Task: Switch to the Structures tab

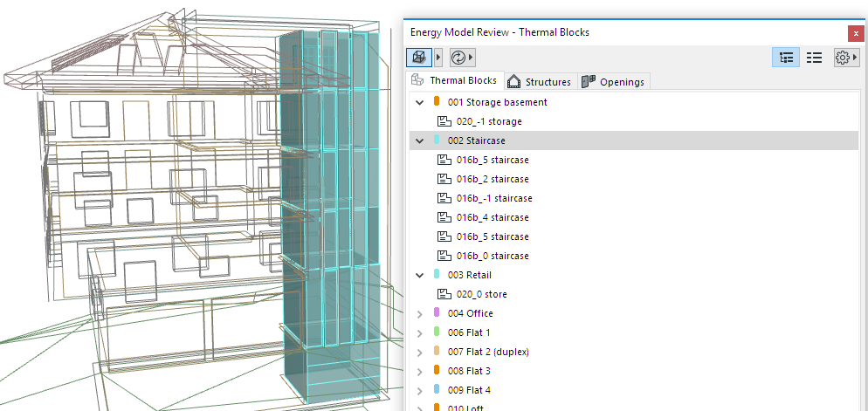Action: click(540, 82)
